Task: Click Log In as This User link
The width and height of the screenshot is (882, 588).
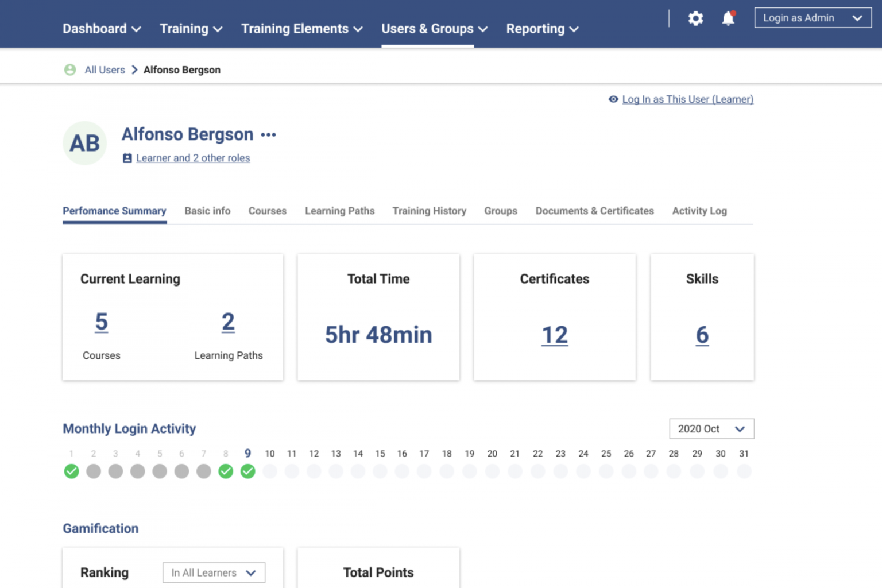Action: (687, 99)
